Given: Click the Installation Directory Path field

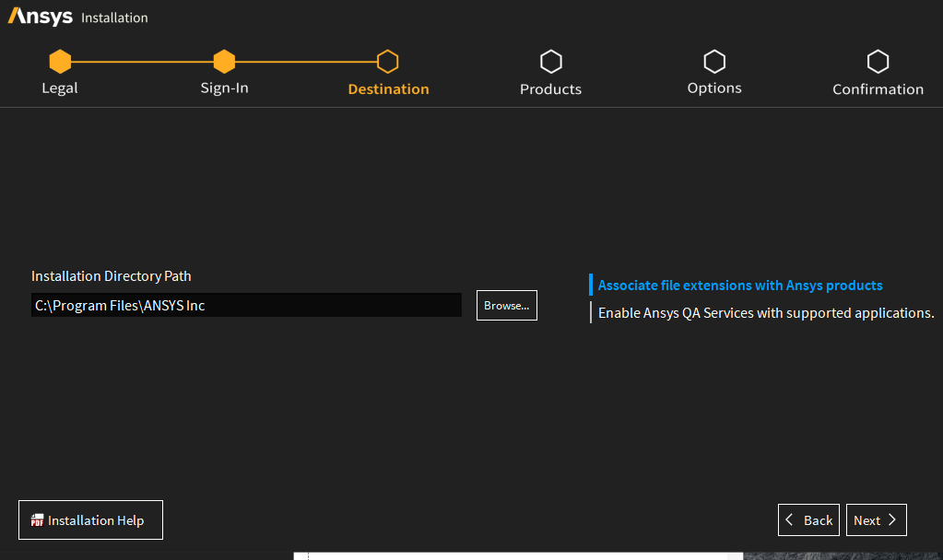Looking at the screenshot, I should click(246, 306).
